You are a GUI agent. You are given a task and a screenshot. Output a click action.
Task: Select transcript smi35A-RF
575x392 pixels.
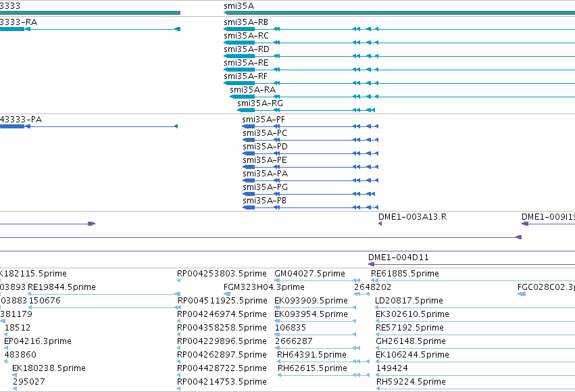[246, 76]
